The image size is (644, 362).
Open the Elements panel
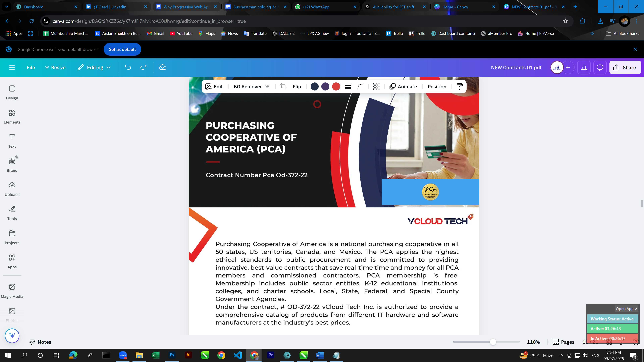point(12,117)
